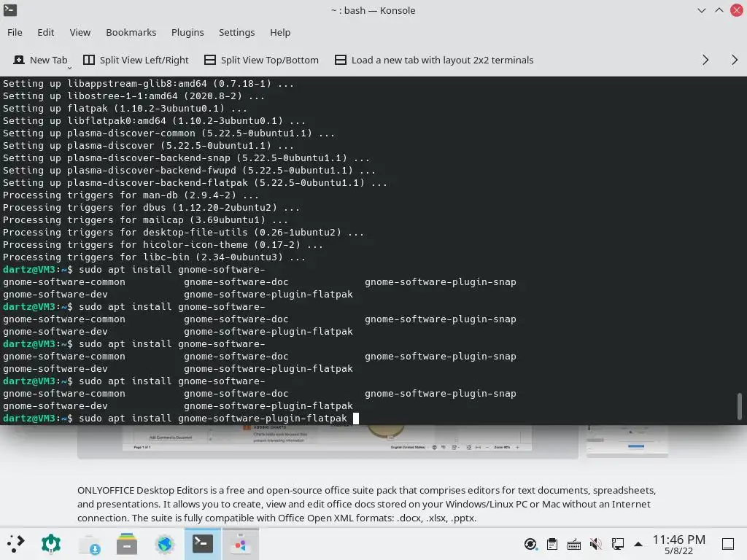Screen dimensions: 747x560
Task: Click the muted volume tray icon
Action: 595,544
